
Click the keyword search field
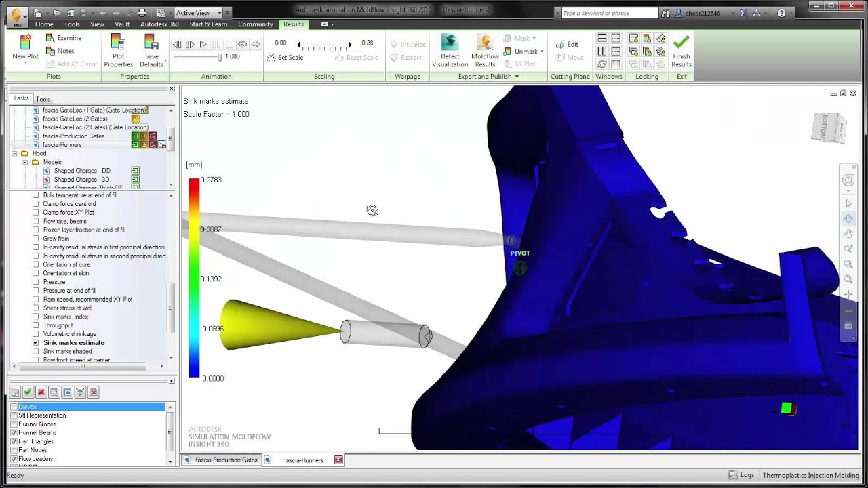point(610,13)
